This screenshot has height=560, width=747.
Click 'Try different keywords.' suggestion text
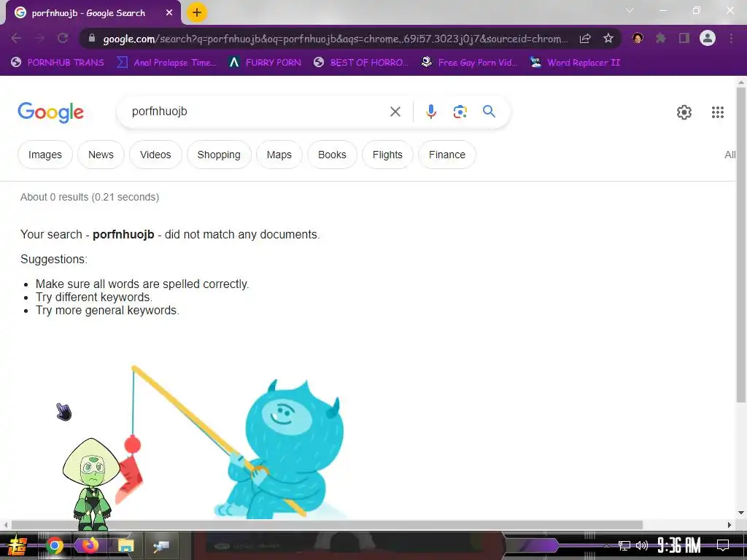[x=94, y=297]
